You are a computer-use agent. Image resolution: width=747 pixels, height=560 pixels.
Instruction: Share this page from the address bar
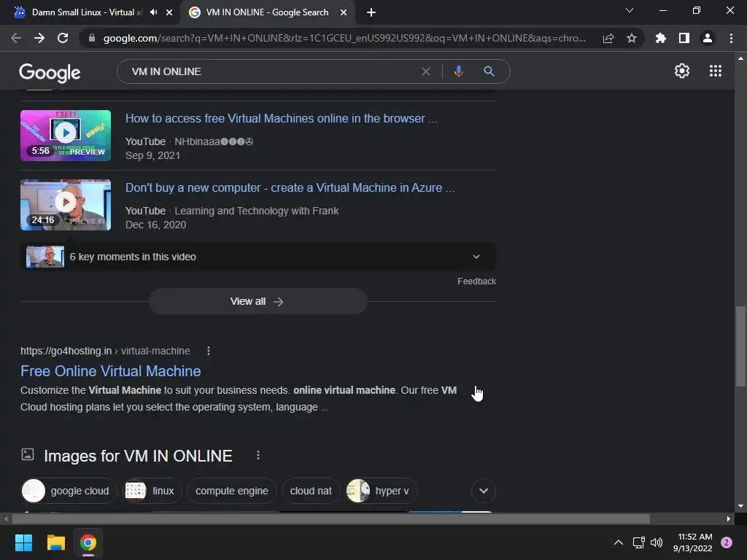tap(608, 38)
